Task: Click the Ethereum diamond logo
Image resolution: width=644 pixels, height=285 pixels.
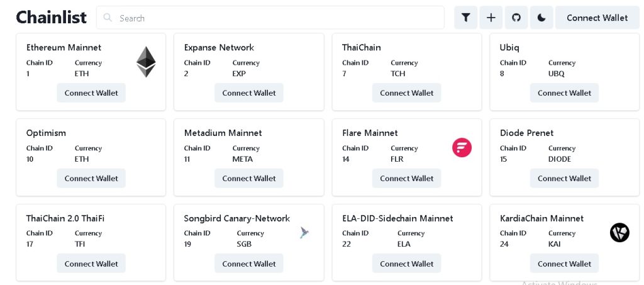Action: tap(146, 62)
